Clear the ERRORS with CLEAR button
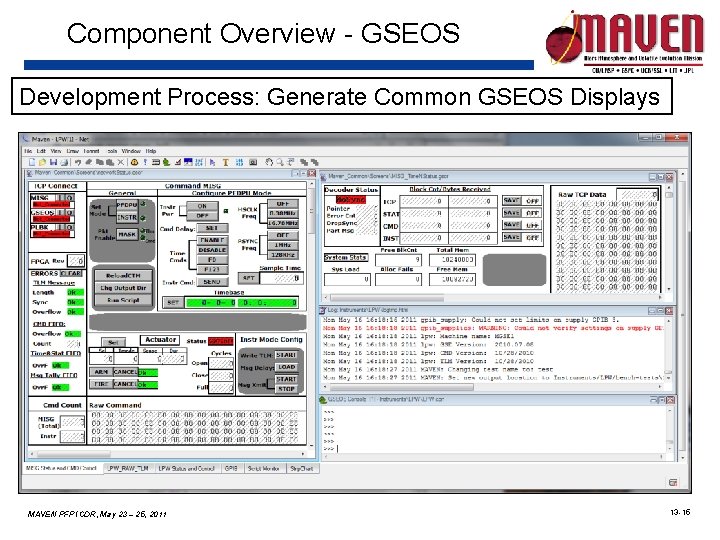The width and height of the screenshot is (720, 540). pos(71,273)
